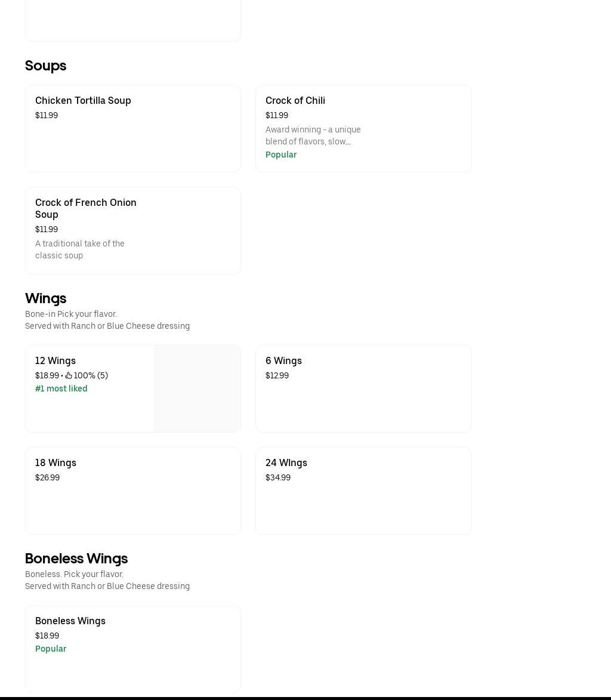Click the Soups section heading
Image resolution: width=611 pixels, height=700 pixels.
[x=45, y=66]
